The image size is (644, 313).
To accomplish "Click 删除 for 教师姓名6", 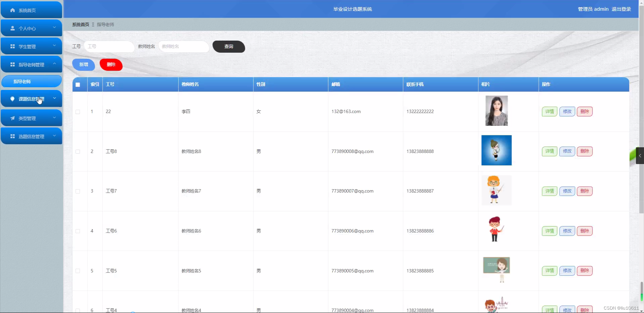I will pos(585,231).
